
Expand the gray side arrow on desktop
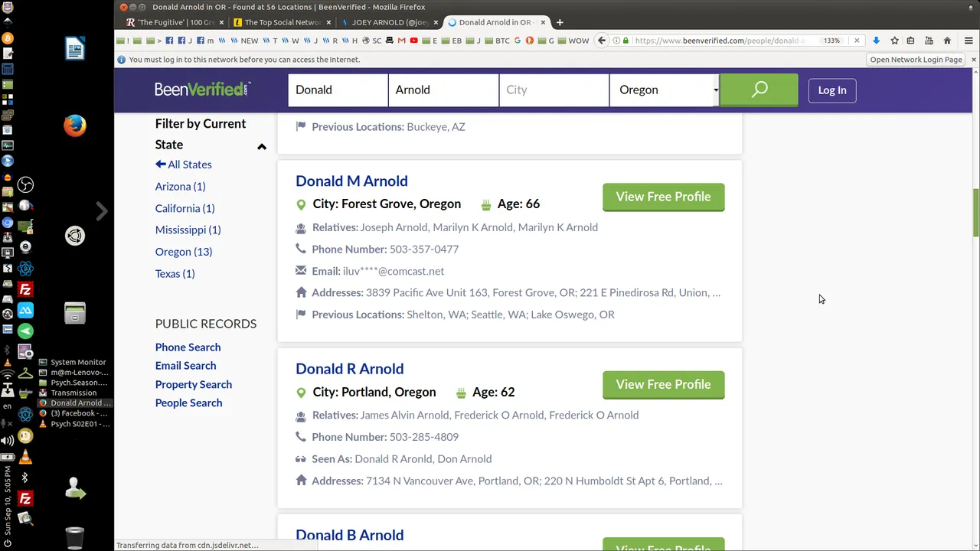[x=101, y=210]
